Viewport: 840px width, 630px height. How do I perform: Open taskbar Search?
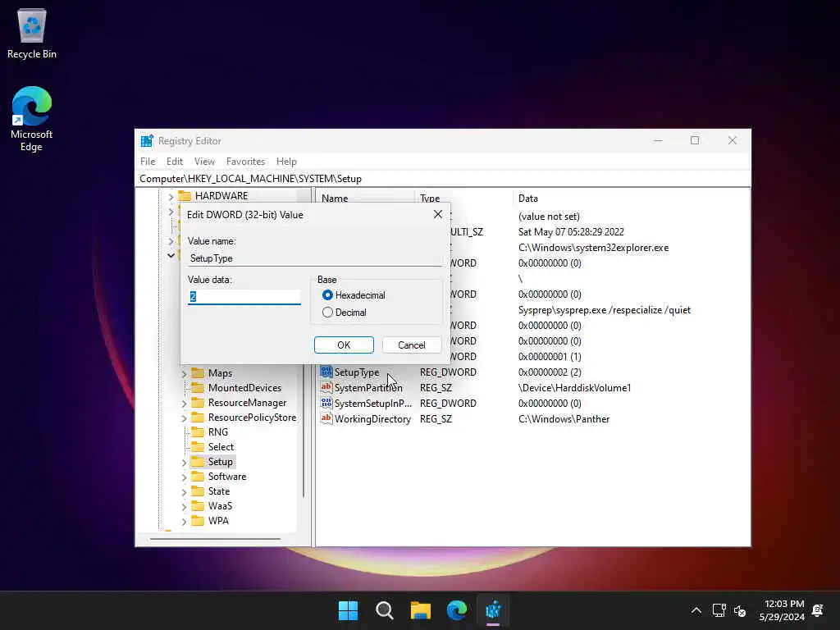click(x=385, y=610)
